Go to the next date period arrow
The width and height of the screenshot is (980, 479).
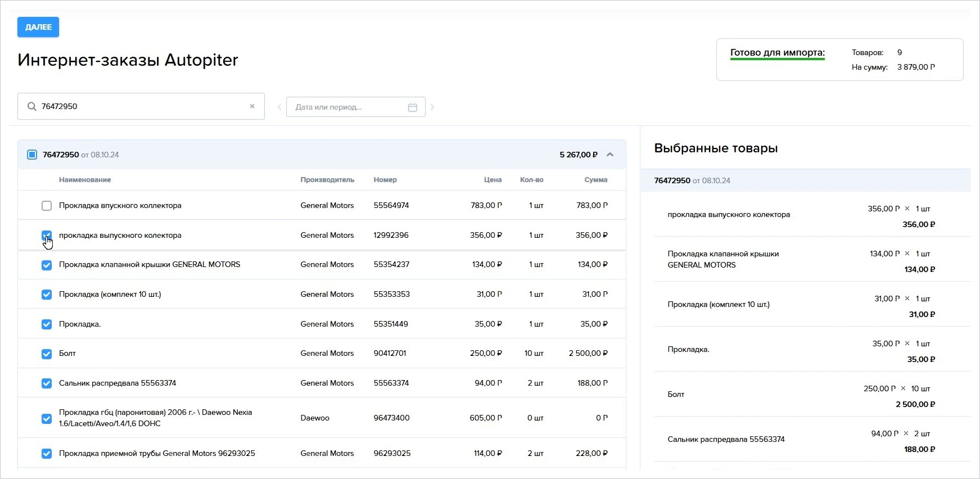[x=432, y=107]
